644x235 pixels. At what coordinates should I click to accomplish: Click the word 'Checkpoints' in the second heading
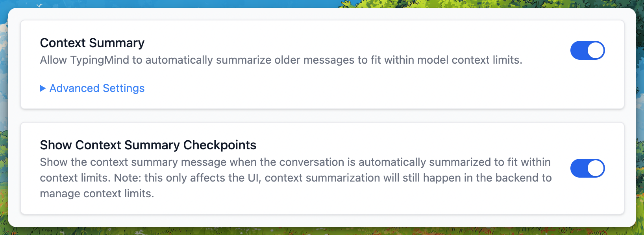pos(220,145)
